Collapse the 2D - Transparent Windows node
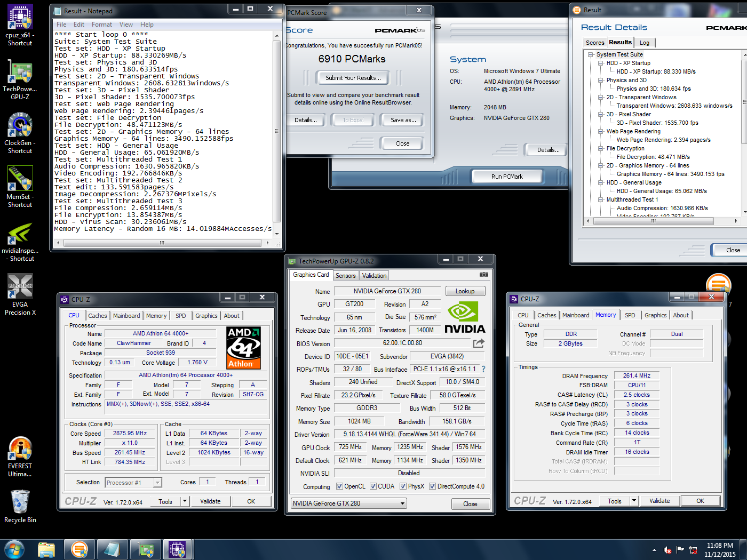The height and width of the screenshot is (560, 747). 601,97
